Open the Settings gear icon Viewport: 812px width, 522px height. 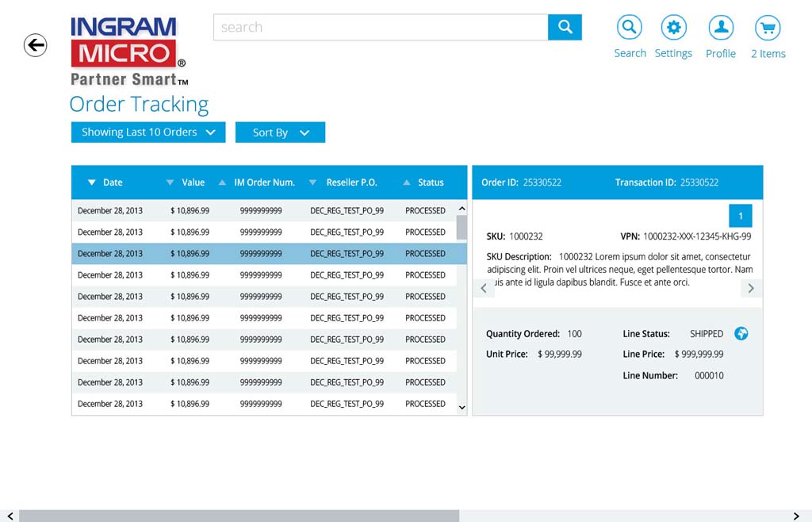click(673, 29)
